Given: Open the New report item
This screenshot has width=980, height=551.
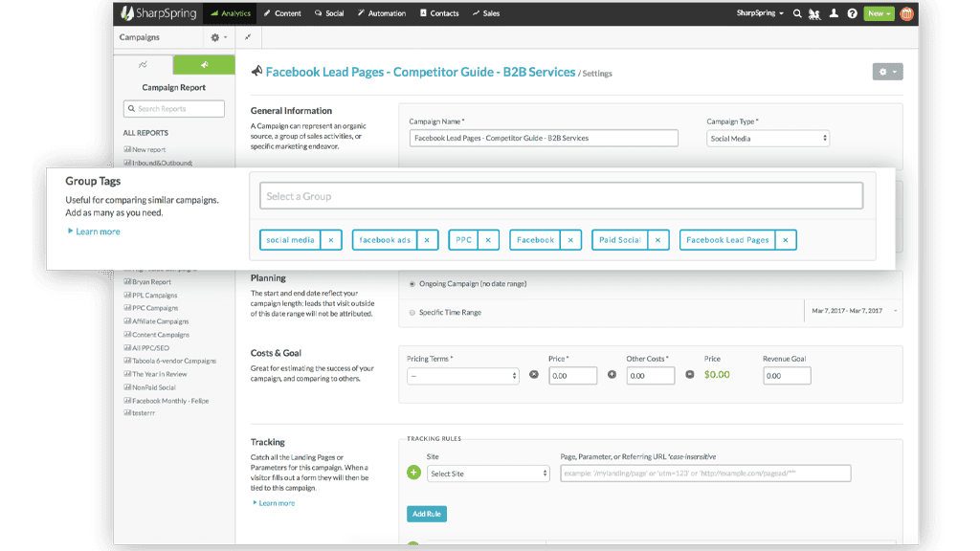Looking at the screenshot, I should (x=145, y=150).
